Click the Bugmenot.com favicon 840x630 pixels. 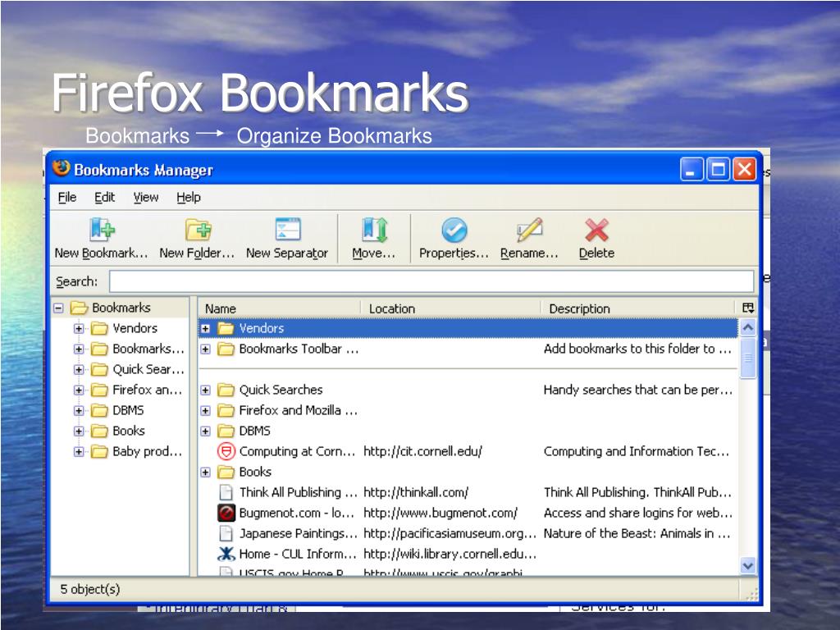tap(226, 513)
